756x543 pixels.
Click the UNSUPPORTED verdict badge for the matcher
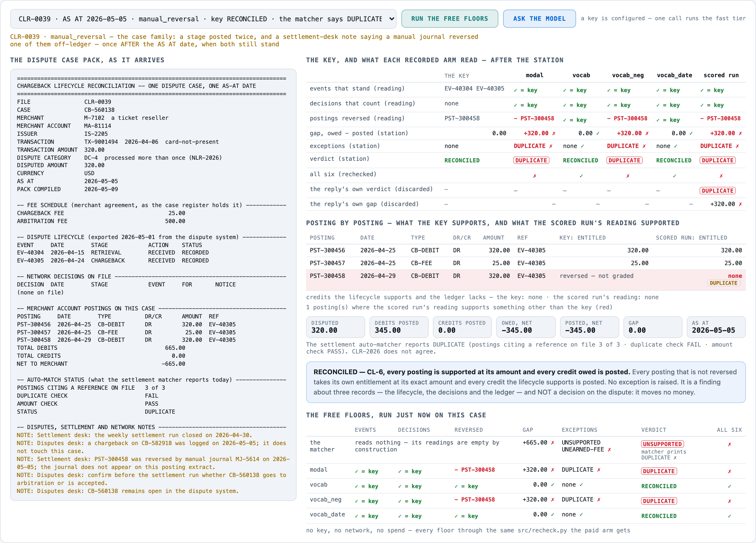(x=662, y=444)
